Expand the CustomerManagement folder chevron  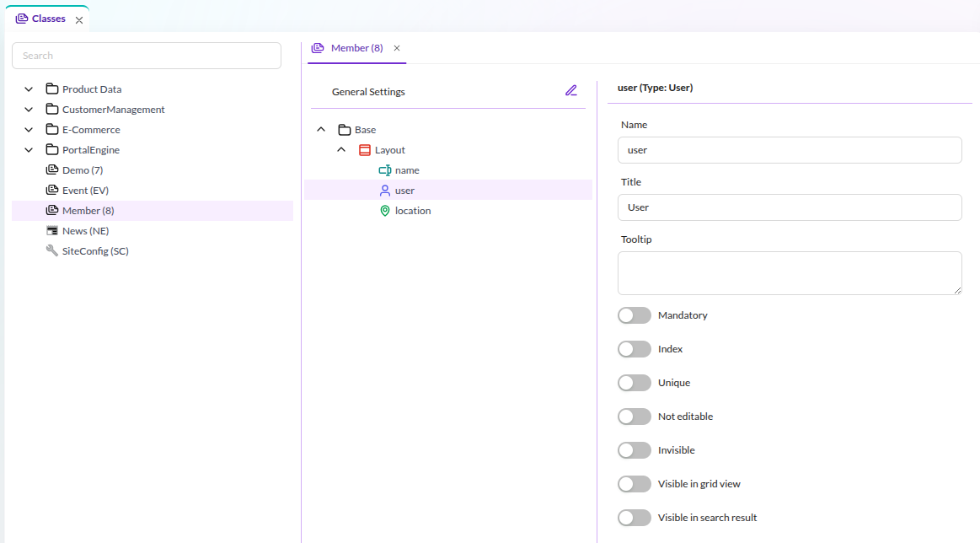pos(29,110)
